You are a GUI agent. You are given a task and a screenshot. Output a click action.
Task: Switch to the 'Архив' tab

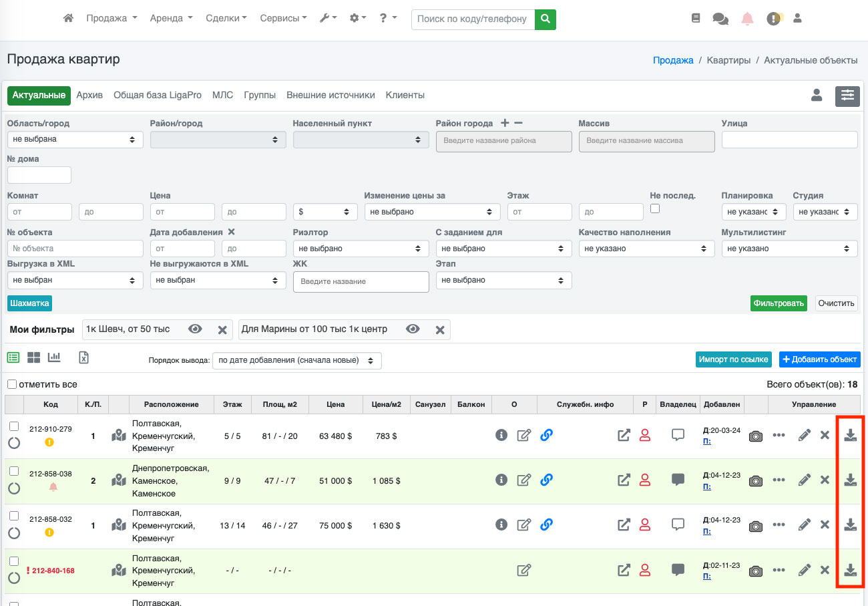pos(89,96)
